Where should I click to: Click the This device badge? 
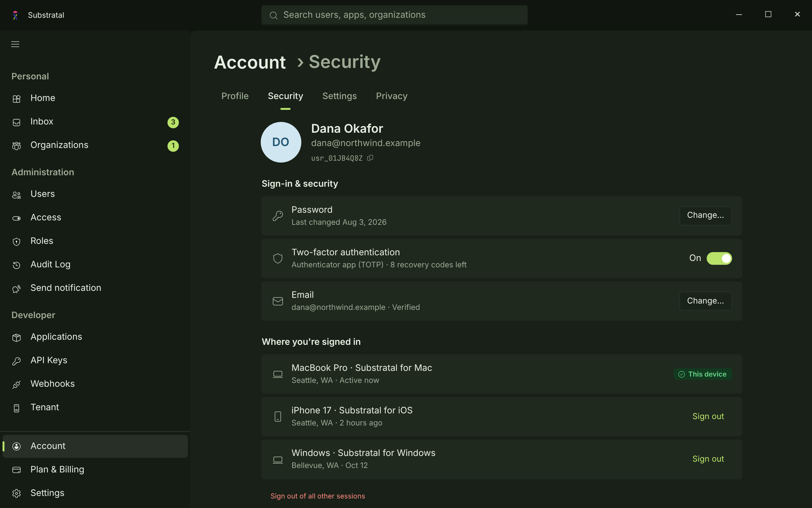point(703,374)
